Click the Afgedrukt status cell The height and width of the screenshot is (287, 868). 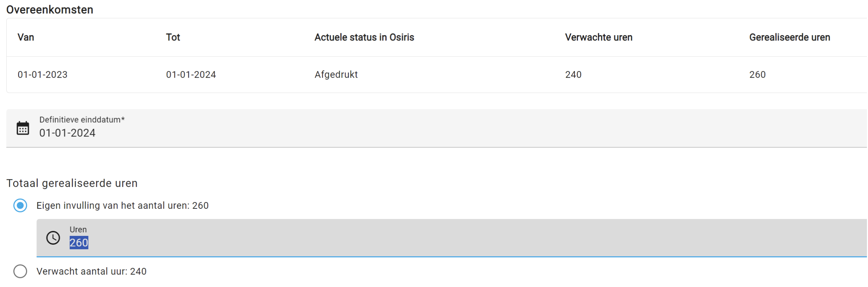click(336, 75)
